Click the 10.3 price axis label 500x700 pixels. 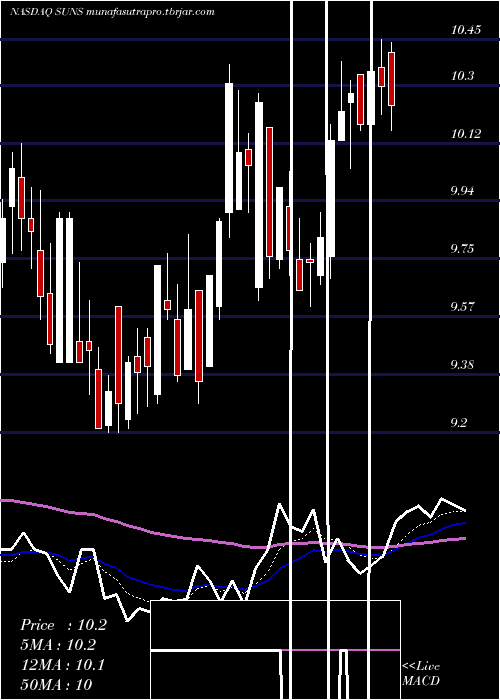pyautogui.click(x=462, y=76)
